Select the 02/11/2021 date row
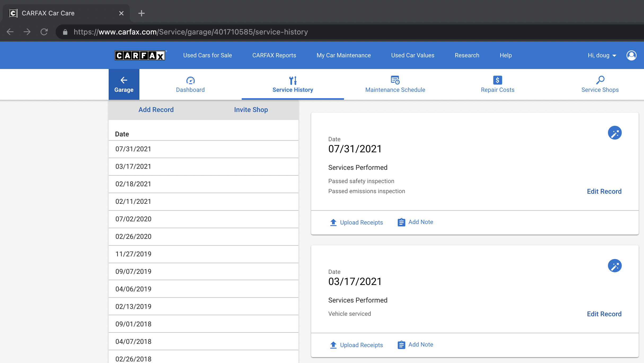Image resolution: width=644 pixels, height=363 pixels. tap(204, 202)
